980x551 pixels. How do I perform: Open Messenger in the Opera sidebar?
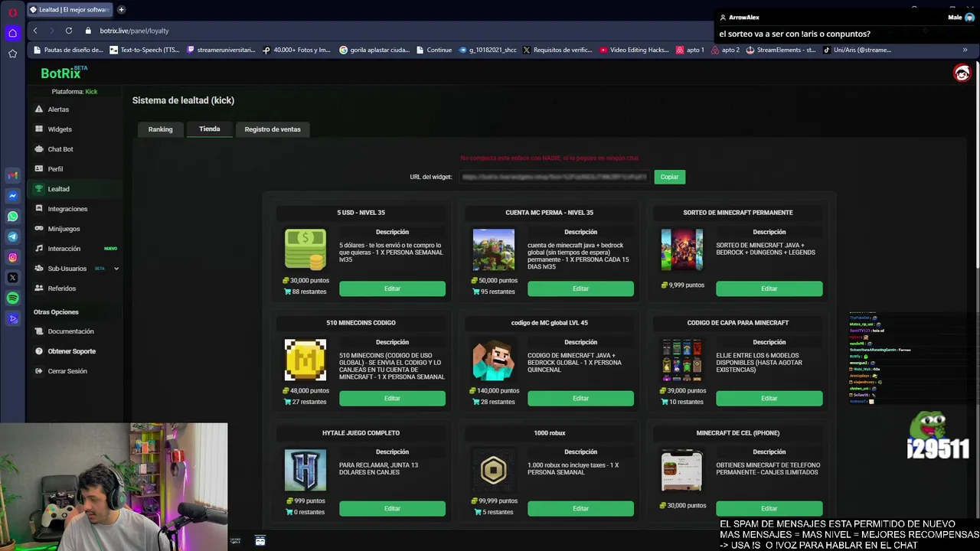[x=12, y=196]
